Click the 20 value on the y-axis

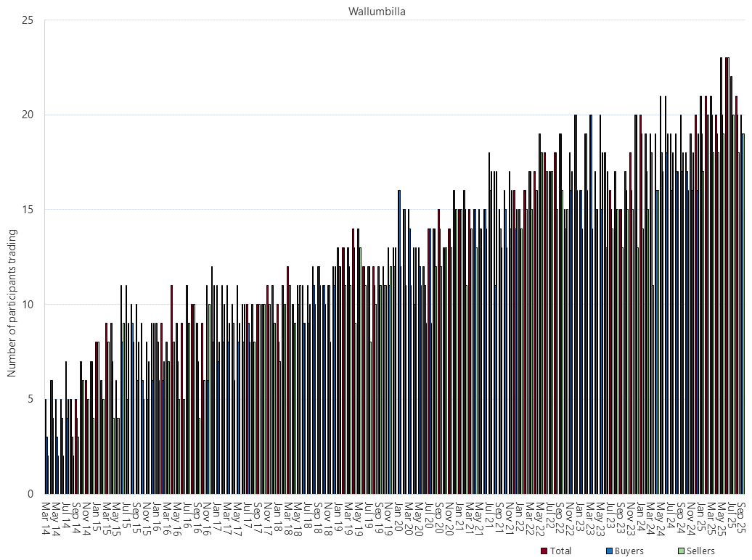coord(28,115)
